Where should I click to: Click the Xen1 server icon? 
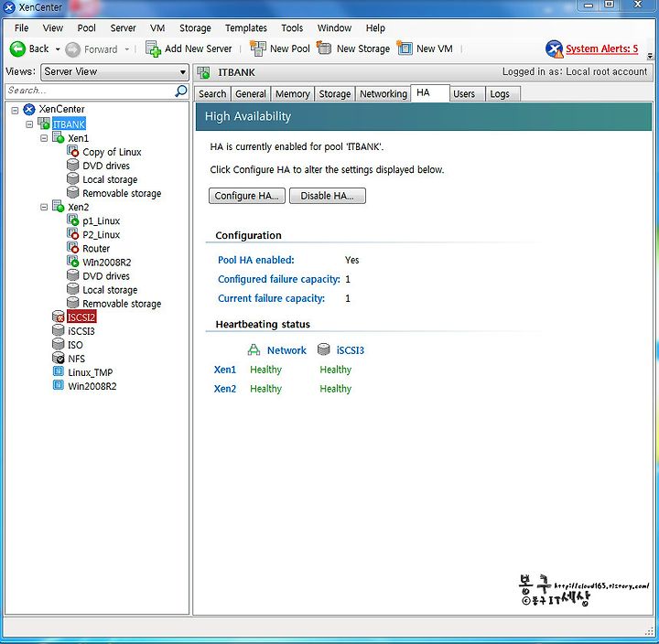(58, 137)
